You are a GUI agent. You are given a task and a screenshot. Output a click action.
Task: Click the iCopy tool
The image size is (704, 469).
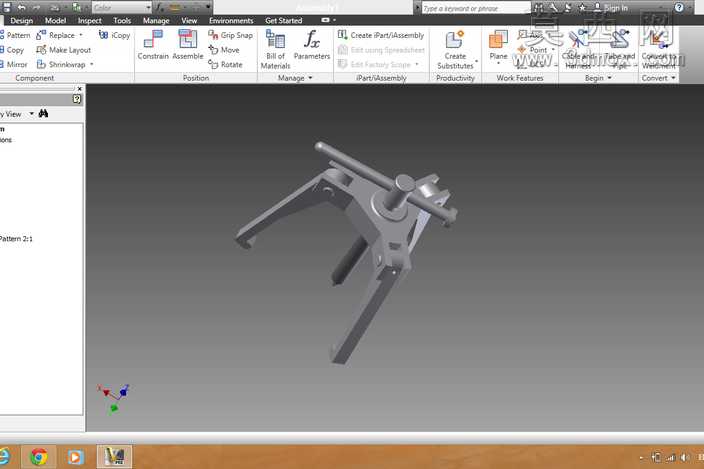[x=114, y=35]
